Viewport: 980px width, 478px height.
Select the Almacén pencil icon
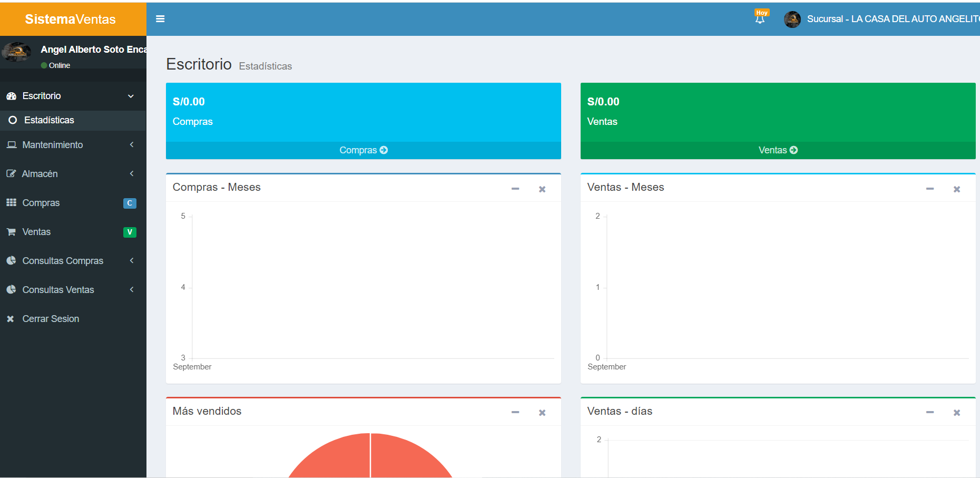tap(11, 174)
